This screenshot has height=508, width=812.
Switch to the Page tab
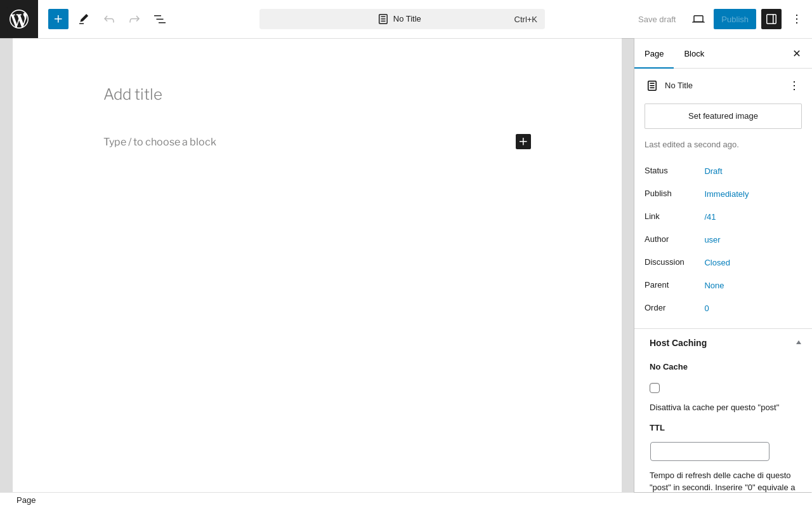click(x=654, y=53)
